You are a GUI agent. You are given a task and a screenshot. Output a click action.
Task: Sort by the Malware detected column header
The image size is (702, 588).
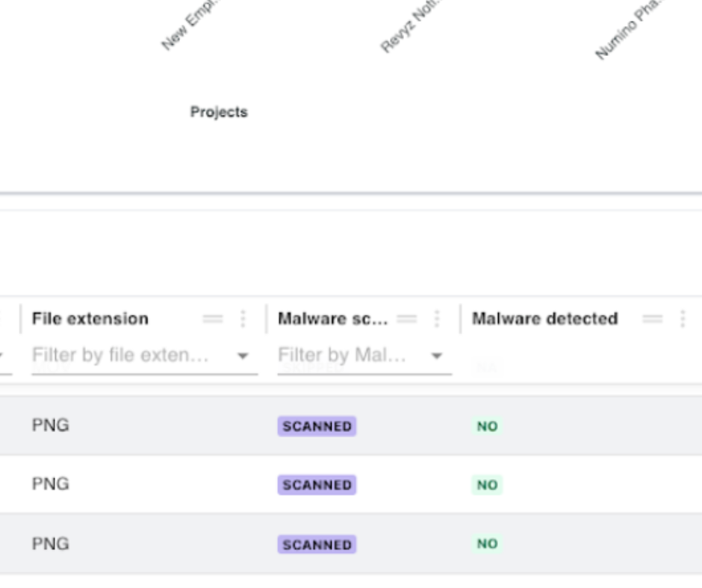544,319
